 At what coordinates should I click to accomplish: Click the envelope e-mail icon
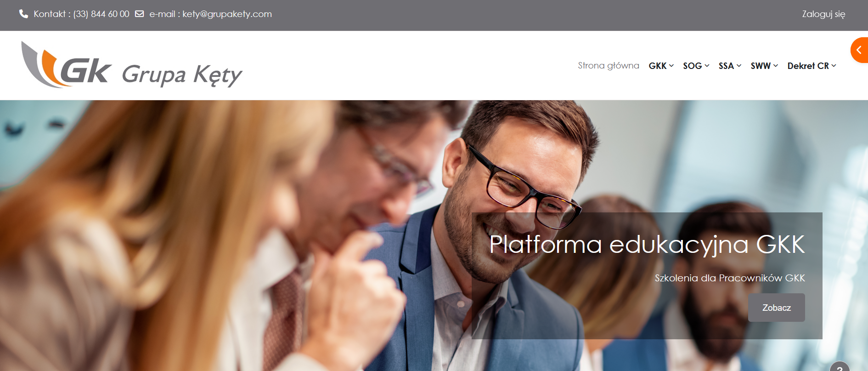pos(139,14)
